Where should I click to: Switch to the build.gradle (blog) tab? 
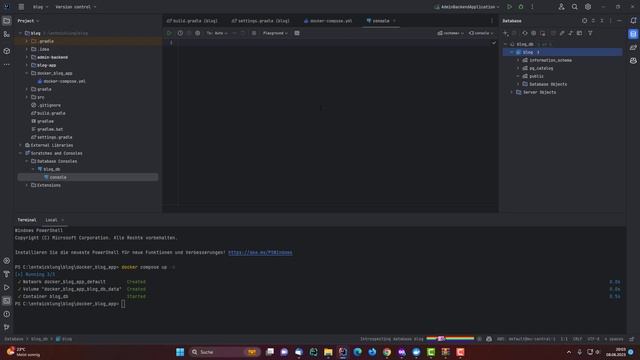point(192,21)
